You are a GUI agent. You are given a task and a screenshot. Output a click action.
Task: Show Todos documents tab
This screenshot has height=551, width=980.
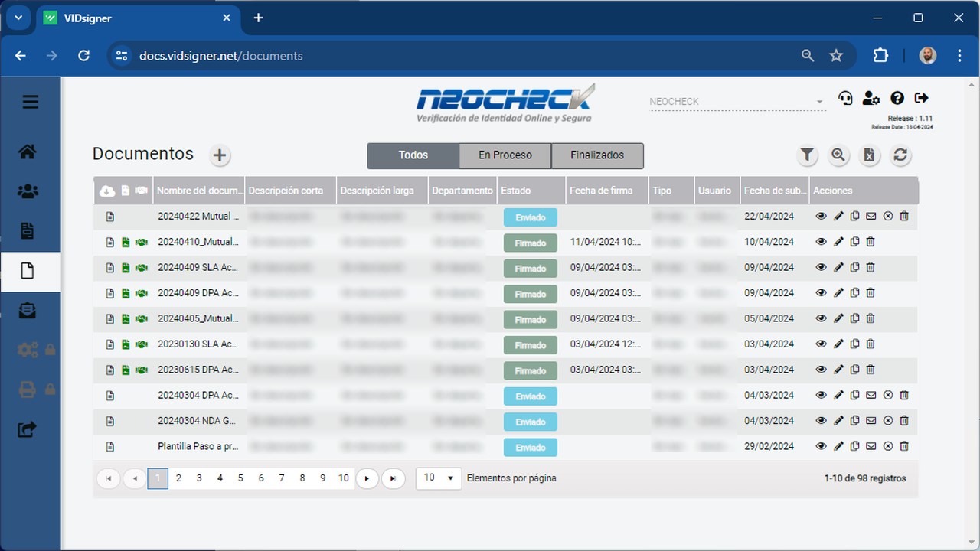[413, 155]
